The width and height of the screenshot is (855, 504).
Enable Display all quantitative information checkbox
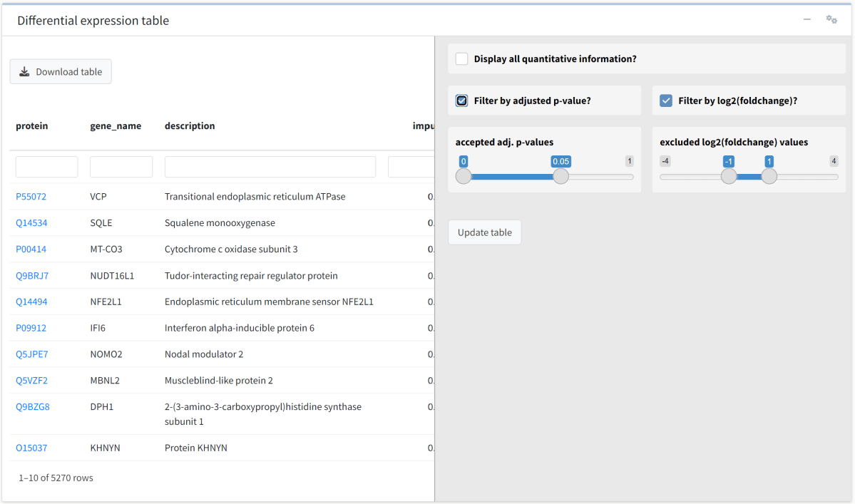[x=462, y=59]
